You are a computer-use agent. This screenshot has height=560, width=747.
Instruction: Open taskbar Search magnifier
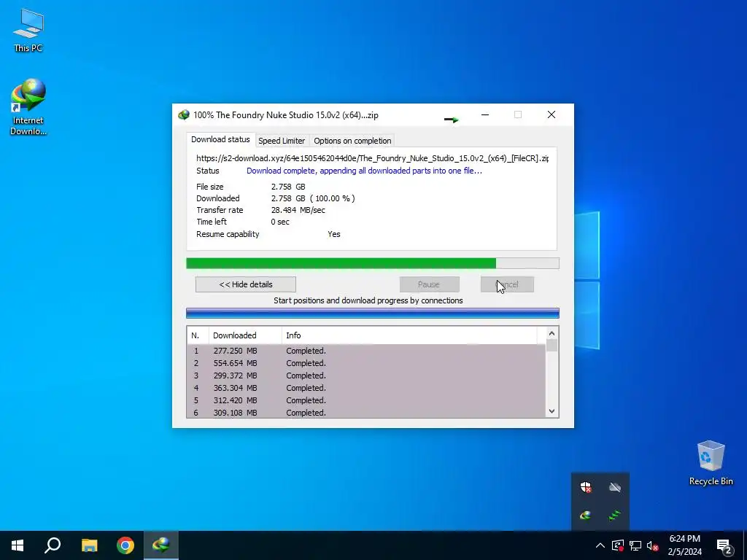(x=53, y=545)
